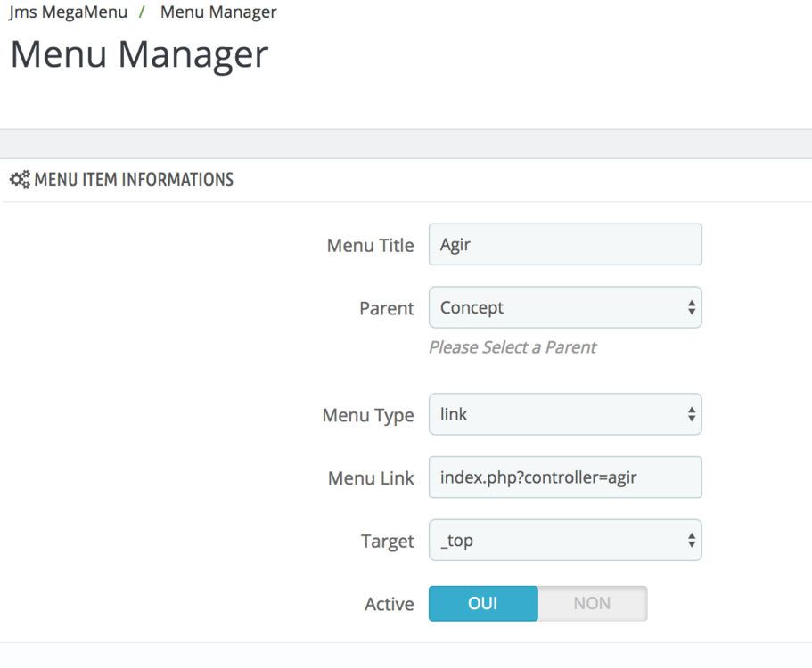Click the Menu Link label

click(371, 478)
